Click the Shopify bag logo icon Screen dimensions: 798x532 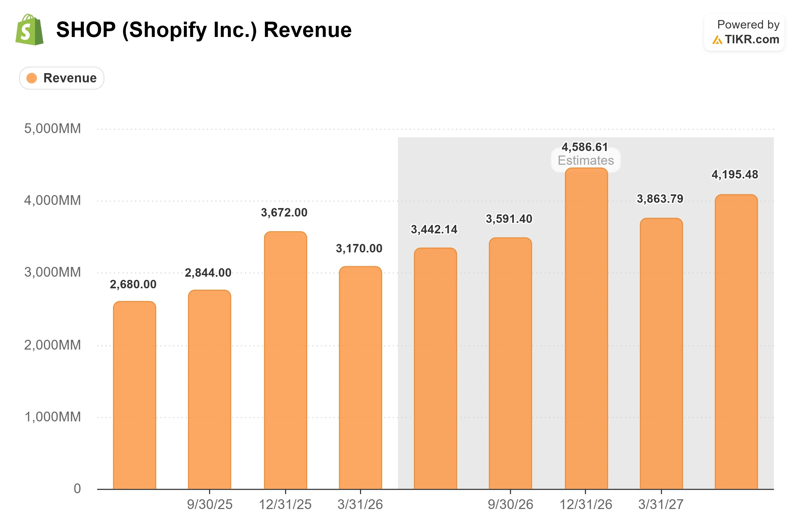tap(30, 30)
